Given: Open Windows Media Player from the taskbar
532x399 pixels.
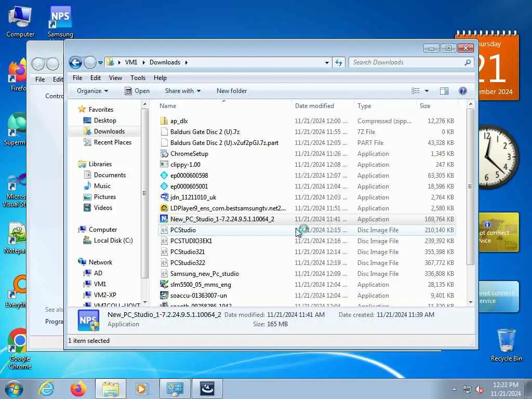Looking at the screenshot, I should pos(141,389).
